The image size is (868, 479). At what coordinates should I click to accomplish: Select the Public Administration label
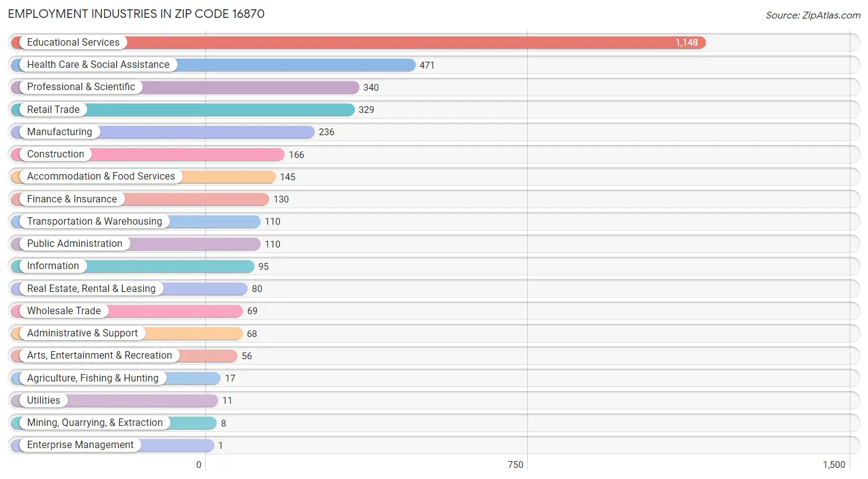(x=75, y=244)
